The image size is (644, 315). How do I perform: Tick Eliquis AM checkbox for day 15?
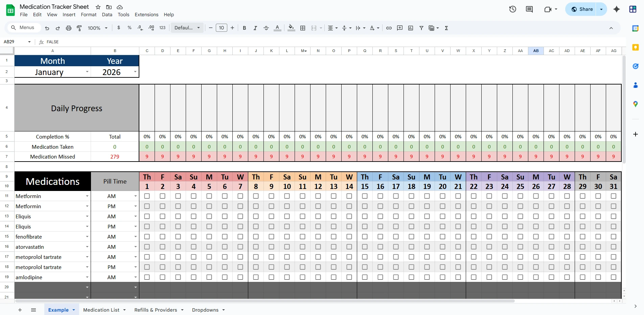(x=365, y=216)
